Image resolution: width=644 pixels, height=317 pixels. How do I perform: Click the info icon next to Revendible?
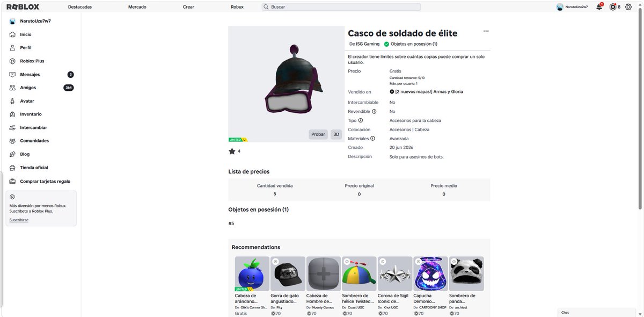pos(374,112)
